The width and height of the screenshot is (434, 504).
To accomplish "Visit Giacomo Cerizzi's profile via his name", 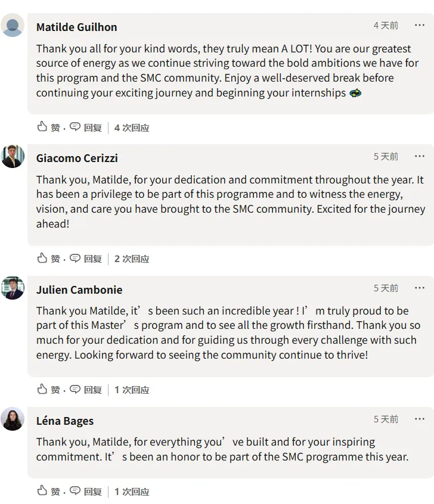I will [77, 158].
